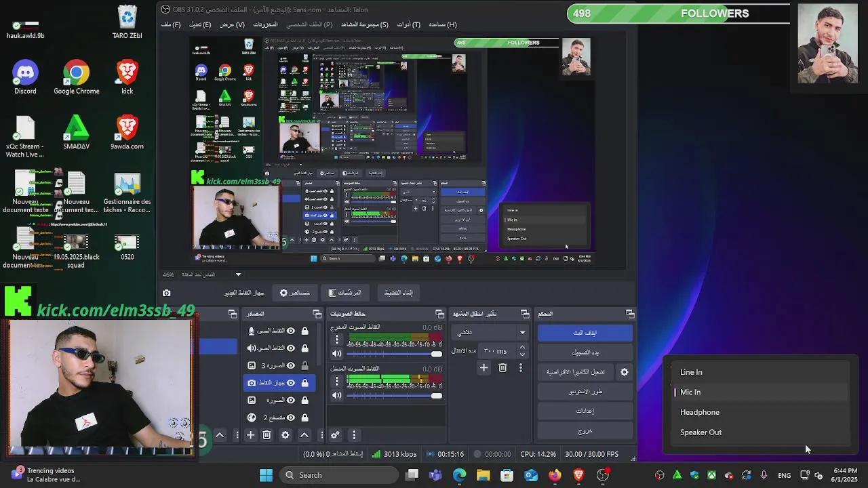Click the taskbar Search box
The image size is (868, 488).
click(338, 475)
